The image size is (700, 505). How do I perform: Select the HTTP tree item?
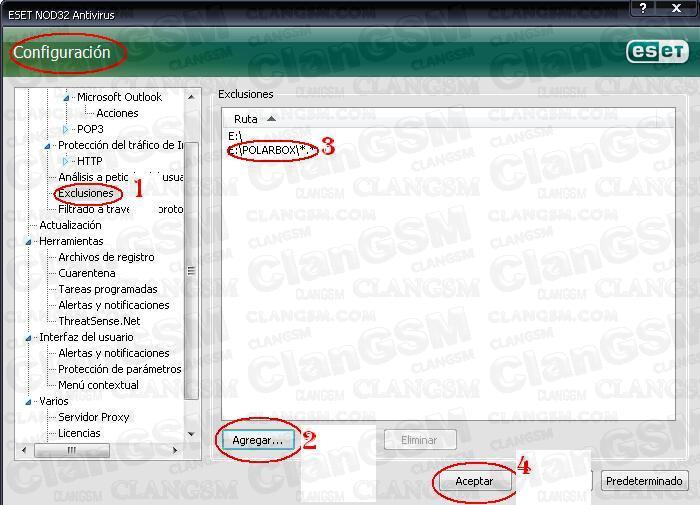[x=90, y=161]
